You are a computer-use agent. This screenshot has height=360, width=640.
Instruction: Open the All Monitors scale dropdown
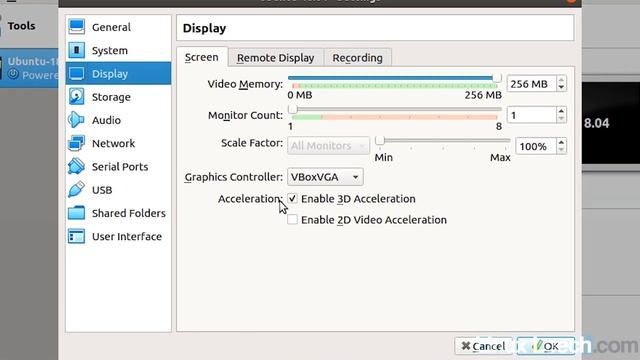point(328,146)
